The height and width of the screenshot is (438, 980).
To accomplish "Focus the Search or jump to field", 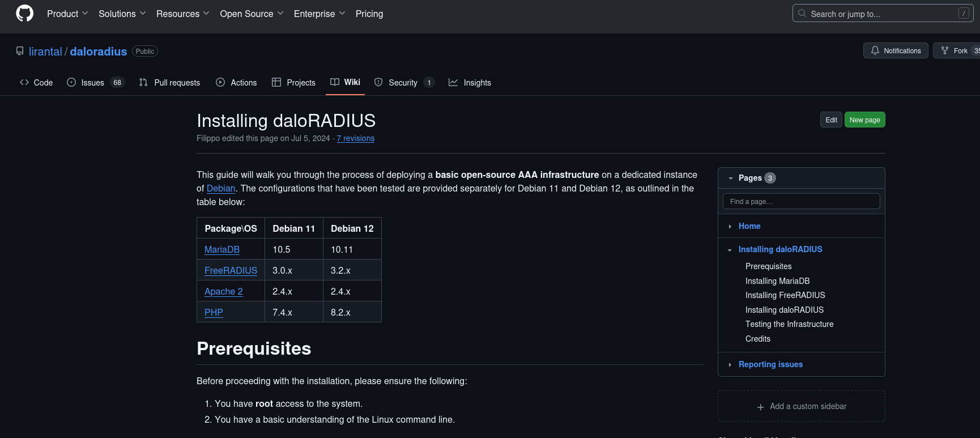I will [883, 13].
